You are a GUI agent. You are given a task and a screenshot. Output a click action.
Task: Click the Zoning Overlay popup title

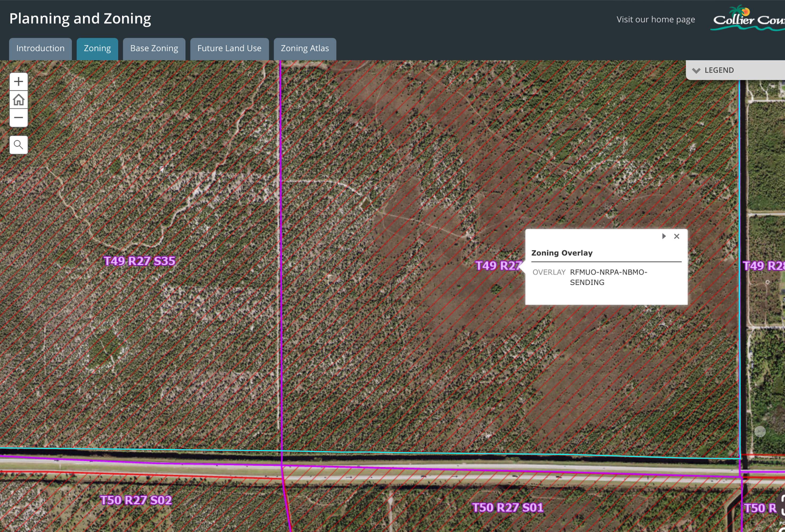[x=562, y=253]
